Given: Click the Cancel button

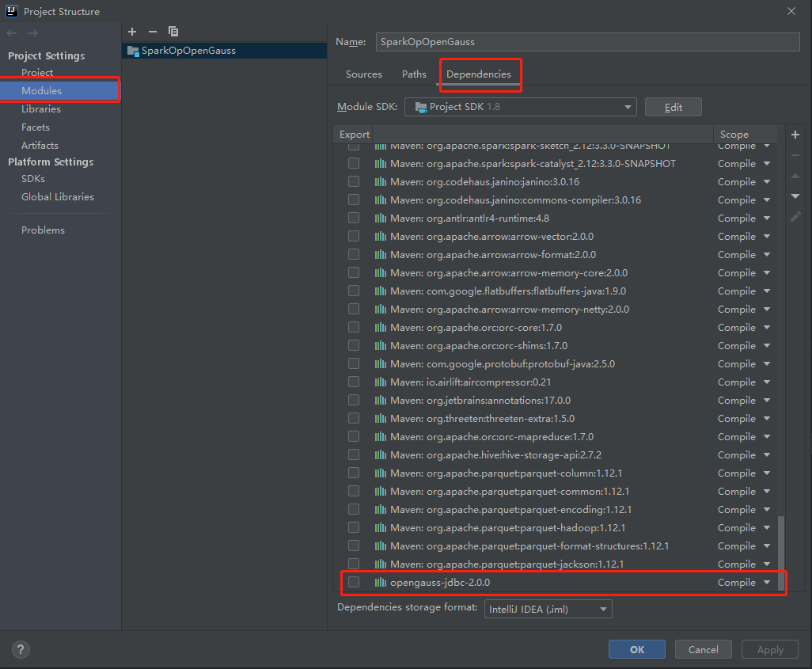Looking at the screenshot, I should pos(704,649).
